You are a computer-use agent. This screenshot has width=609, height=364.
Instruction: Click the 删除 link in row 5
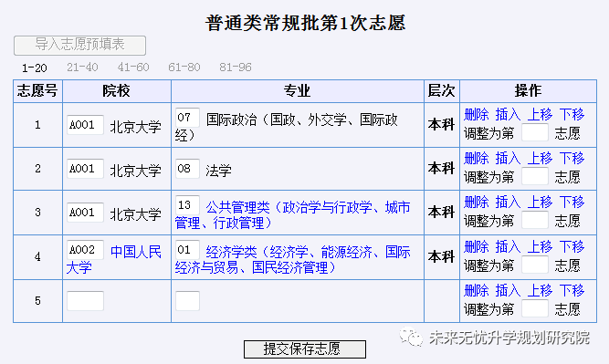pos(477,291)
